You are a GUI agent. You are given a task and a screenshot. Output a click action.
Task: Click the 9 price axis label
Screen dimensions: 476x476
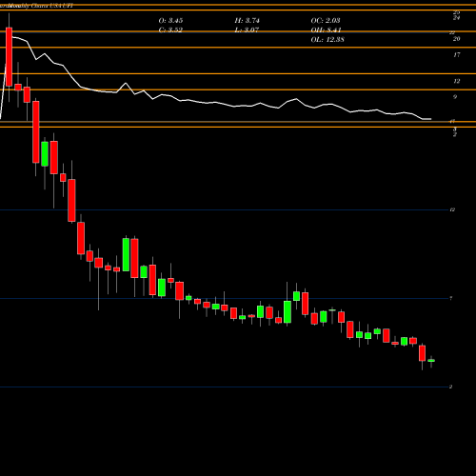click(455, 97)
